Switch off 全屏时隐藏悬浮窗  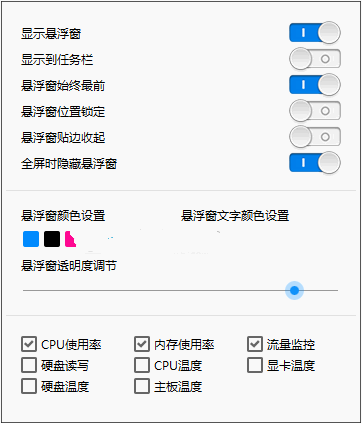(315, 163)
